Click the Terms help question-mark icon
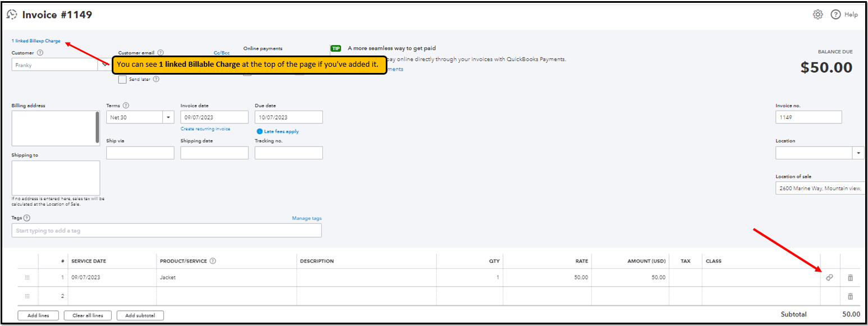The image size is (868, 326). tap(125, 105)
